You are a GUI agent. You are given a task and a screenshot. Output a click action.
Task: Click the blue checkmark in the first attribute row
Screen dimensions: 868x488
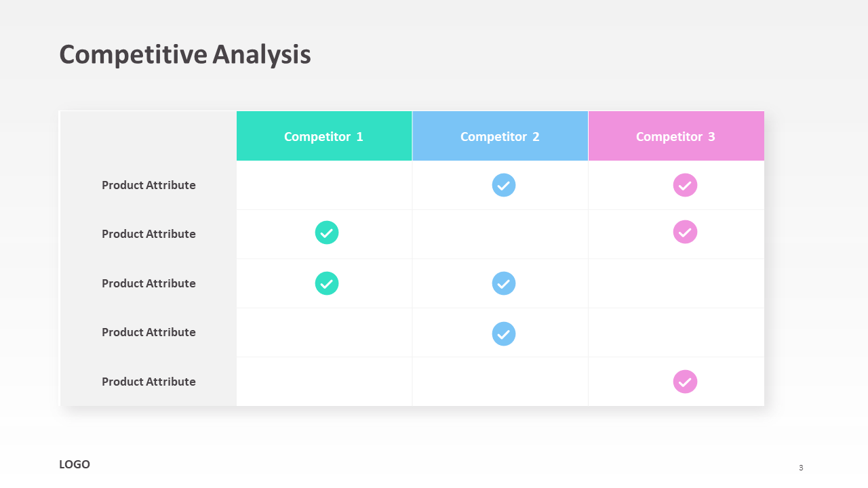(x=504, y=185)
